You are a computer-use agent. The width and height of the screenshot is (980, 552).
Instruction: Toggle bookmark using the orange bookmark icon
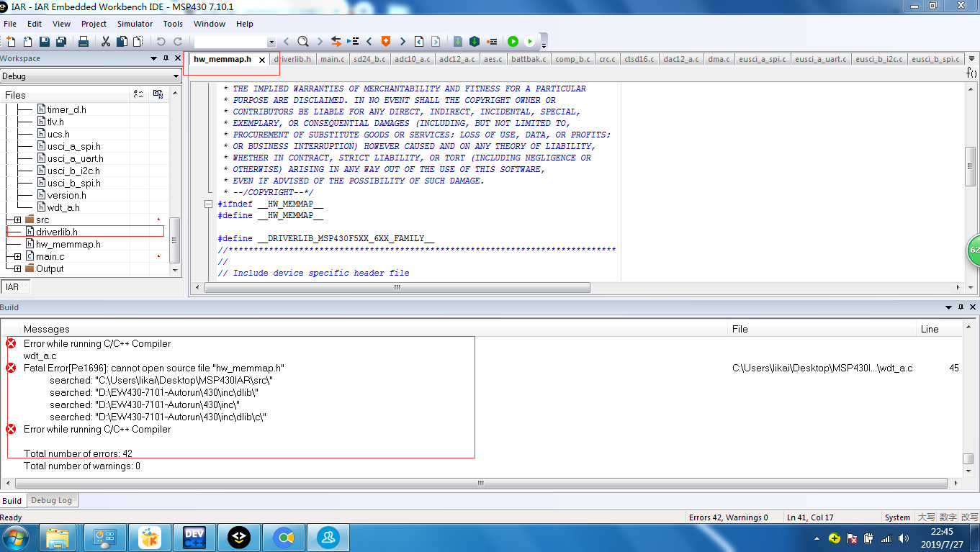coord(386,42)
